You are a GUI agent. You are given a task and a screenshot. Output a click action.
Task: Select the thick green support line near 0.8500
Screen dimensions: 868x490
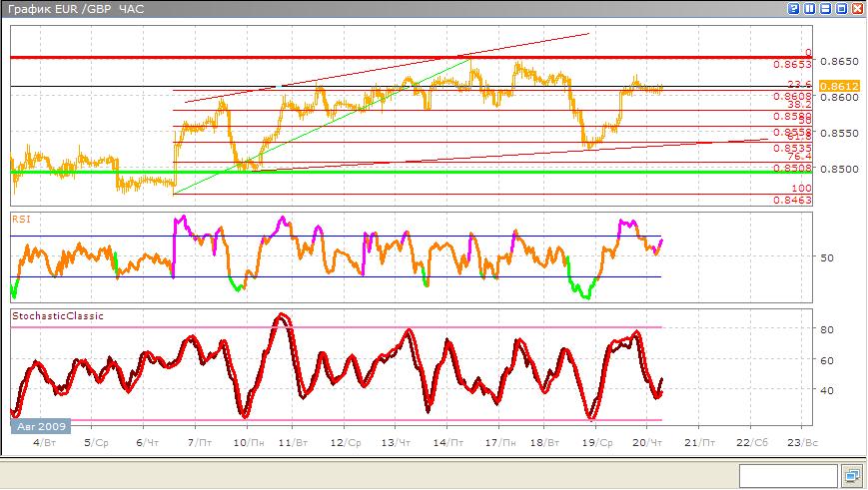pyautogui.click(x=400, y=172)
